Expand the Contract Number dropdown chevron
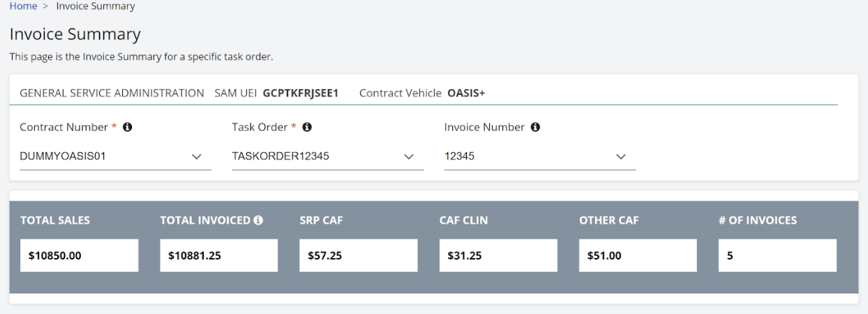This screenshot has width=868, height=314. 197,157
